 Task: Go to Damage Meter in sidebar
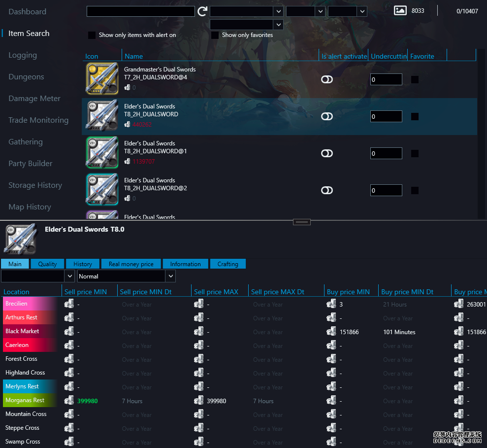point(34,99)
